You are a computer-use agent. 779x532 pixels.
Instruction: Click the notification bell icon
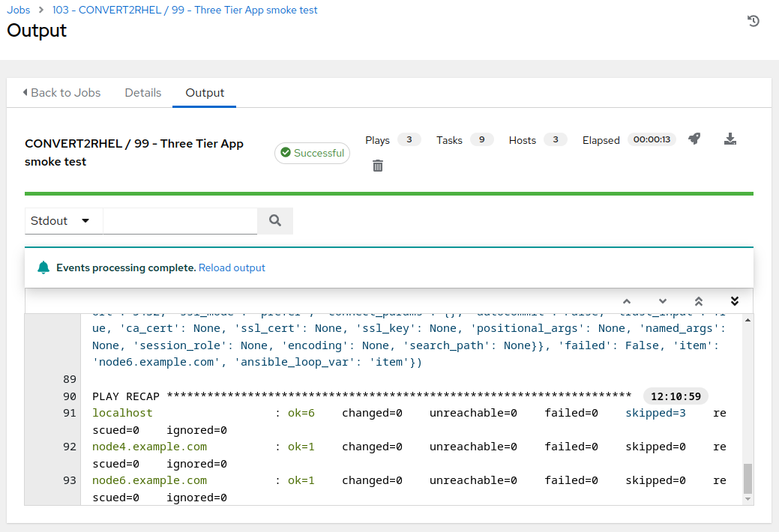[43, 267]
